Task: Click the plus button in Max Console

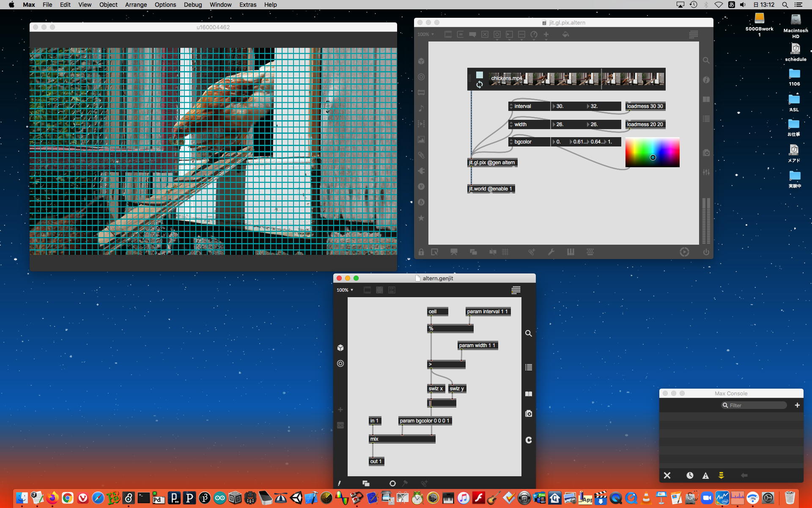Action: click(797, 405)
